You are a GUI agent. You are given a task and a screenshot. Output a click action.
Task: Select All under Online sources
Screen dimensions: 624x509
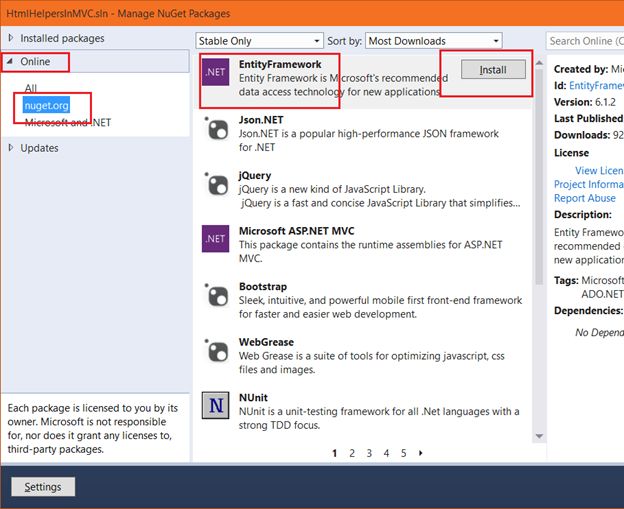click(31, 88)
